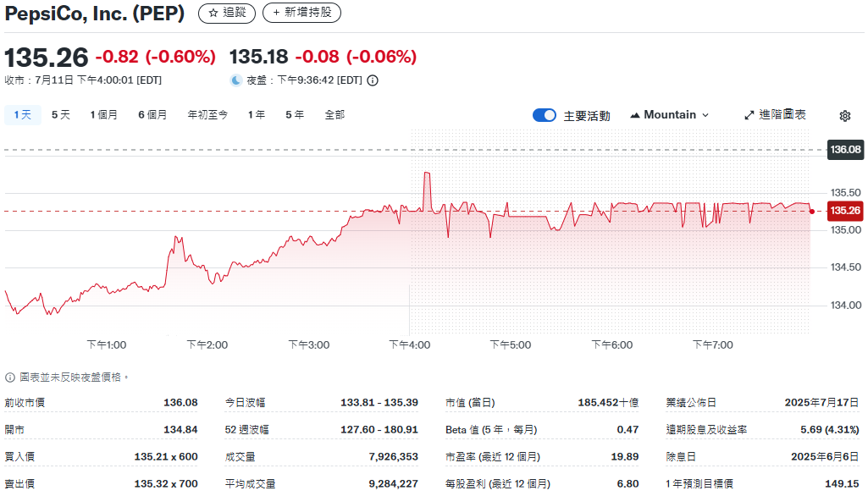Click the 市值 value 185.452十億
The width and height of the screenshot is (868, 496).
[608, 402]
